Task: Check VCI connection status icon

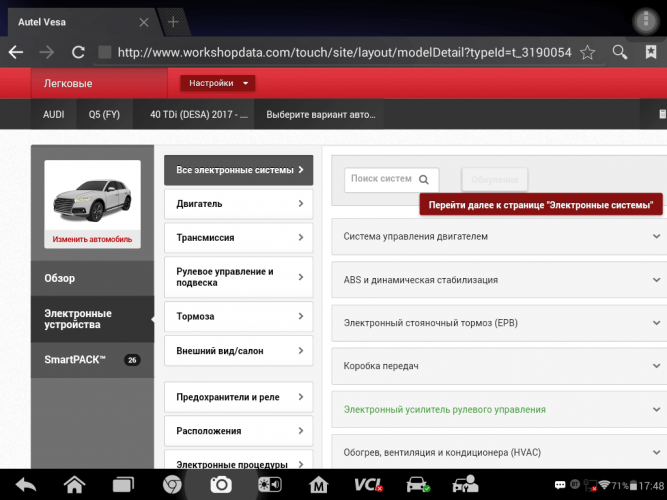Action: tap(368, 484)
